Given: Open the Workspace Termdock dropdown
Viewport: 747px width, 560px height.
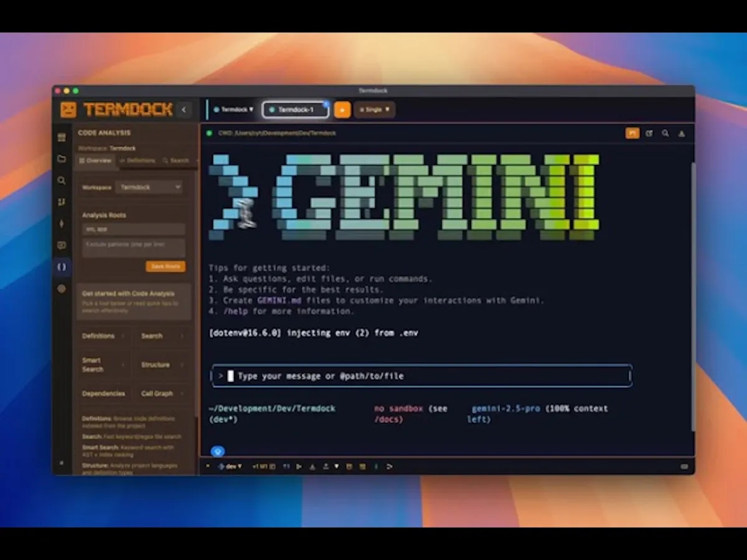Looking at the screenshot, I should coord(149,187).
